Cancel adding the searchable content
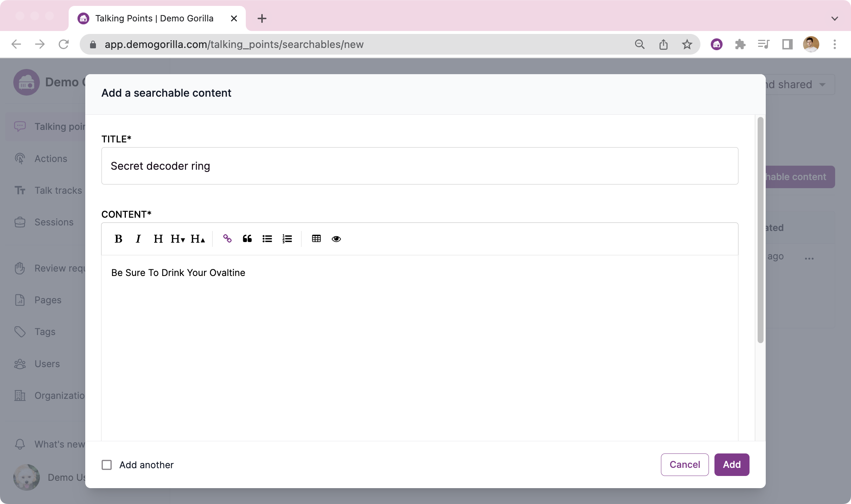Screen dimensions: 851x504 coord(685,465)
